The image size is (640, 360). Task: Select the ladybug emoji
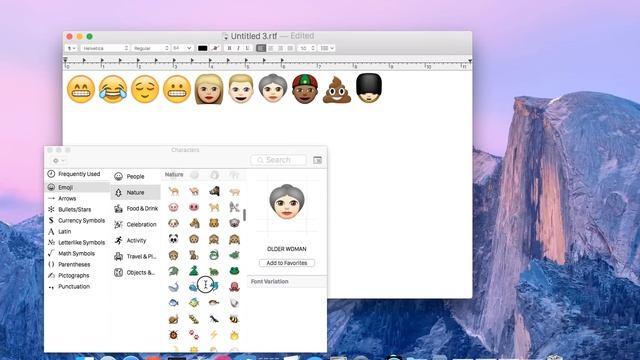pyautogui.click(x=173, y=335)
